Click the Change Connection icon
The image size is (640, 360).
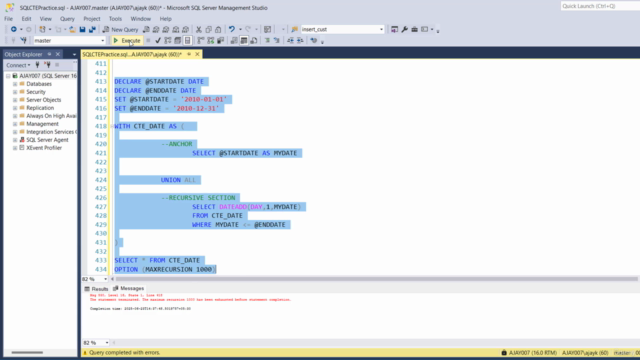pyautogui.click(x=23, y=40)
